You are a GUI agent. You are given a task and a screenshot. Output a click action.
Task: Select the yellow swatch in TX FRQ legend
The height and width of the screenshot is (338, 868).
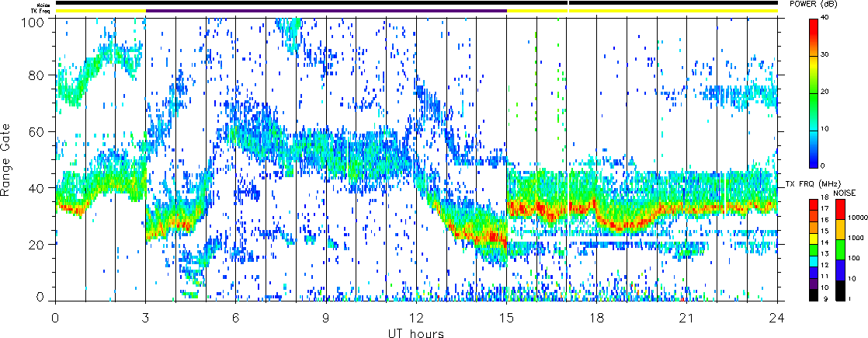point(814,239)
